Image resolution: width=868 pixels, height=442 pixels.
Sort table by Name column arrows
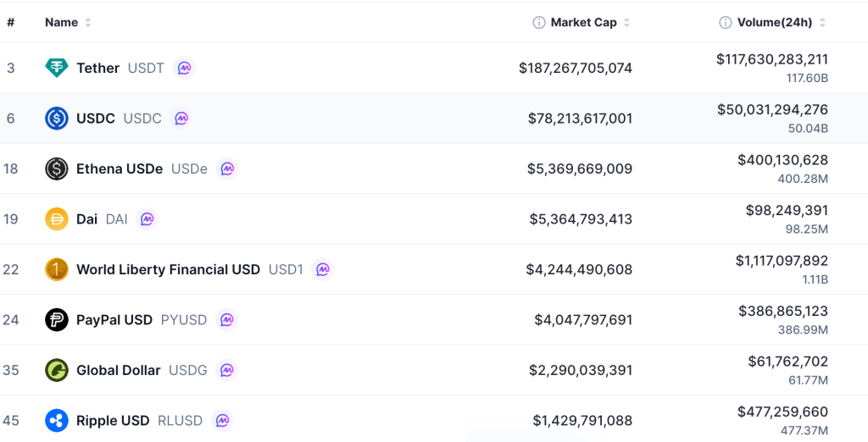pos(88,23)
